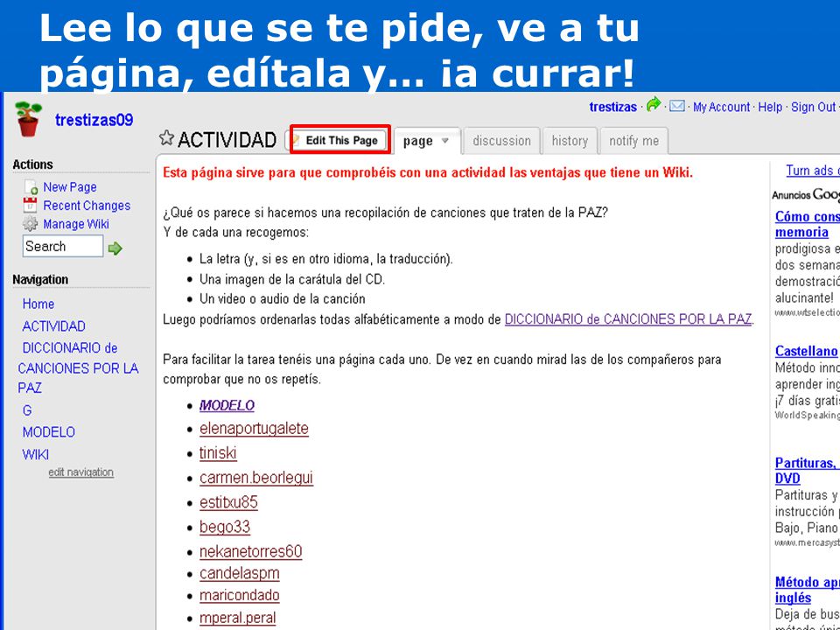Open elenaportugalete page link
The image size is (840, 630).
click(x=254, y=429)
